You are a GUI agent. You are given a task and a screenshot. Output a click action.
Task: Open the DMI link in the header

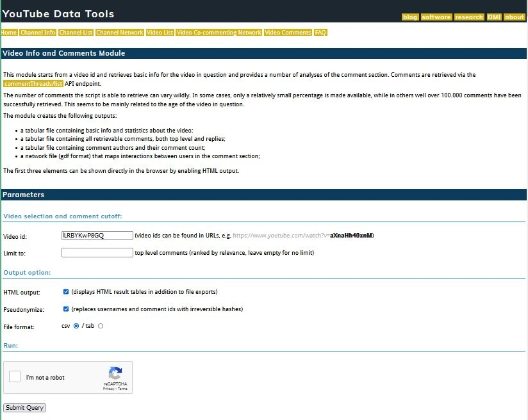[x=493, y=18]
